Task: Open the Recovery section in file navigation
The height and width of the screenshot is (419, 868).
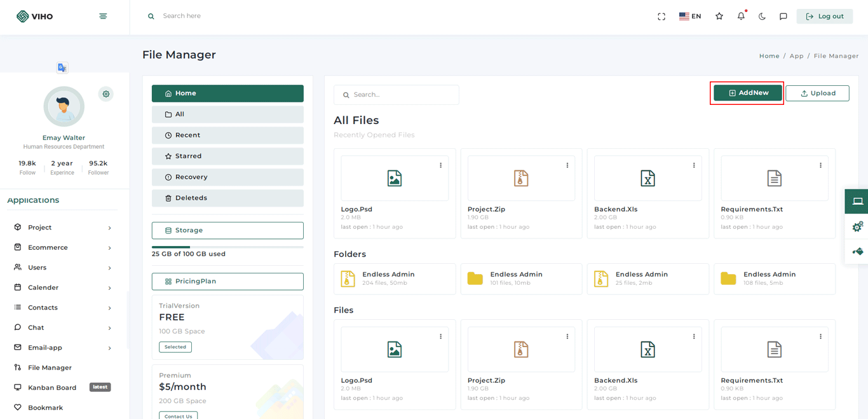Action: click(x=227, y=177)
